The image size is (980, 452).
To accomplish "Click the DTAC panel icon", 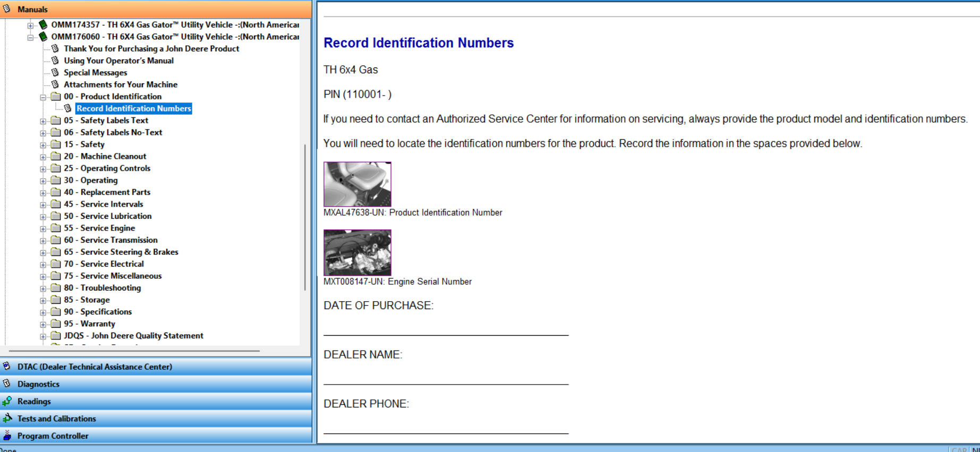I will pos(7,366).
